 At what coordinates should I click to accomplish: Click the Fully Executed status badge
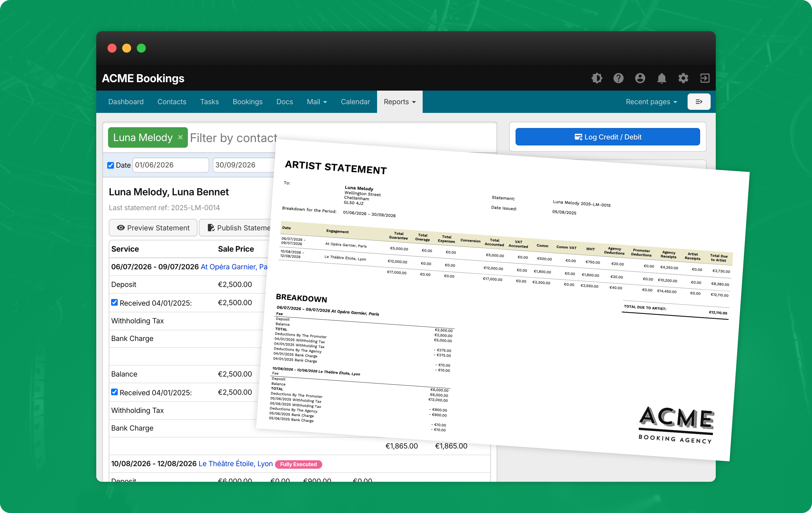tap(298, 464)
